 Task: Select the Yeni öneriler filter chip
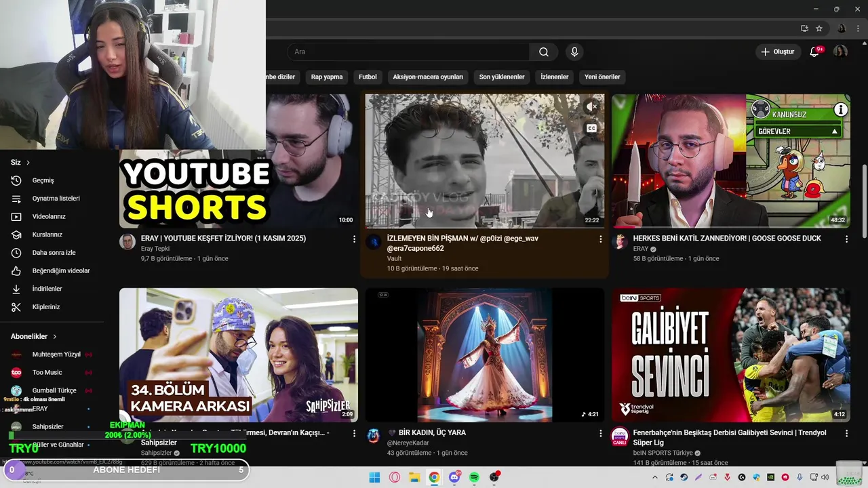tap(602, 77)
